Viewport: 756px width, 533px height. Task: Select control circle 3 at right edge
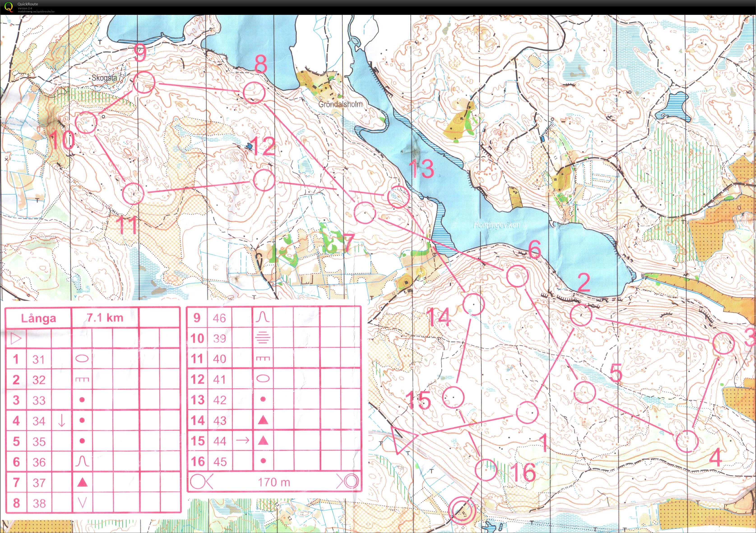point(724,343)
